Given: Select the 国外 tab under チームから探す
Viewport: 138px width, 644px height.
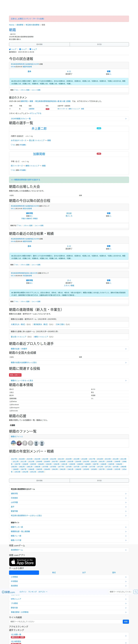Looking at the screenshot, I should (x=114, y=573).
